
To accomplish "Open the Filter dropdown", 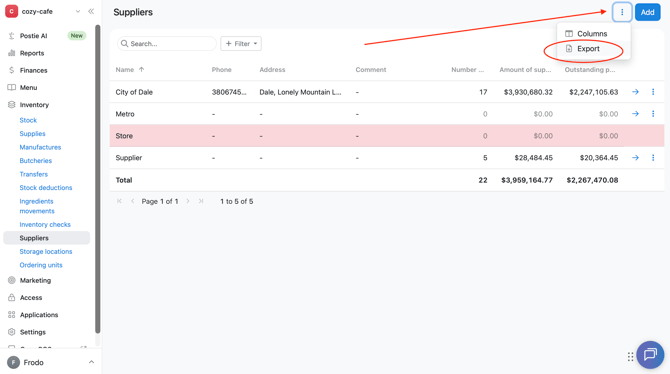I will [x=241, y=44].
